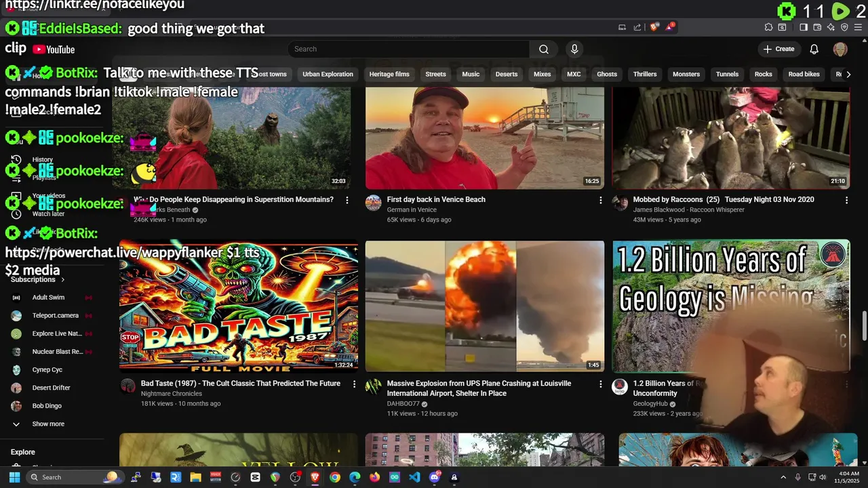This screenshot has width=868, height=488.
Task: Select the Mixes category chip
Action: click(x=542, y=75)
